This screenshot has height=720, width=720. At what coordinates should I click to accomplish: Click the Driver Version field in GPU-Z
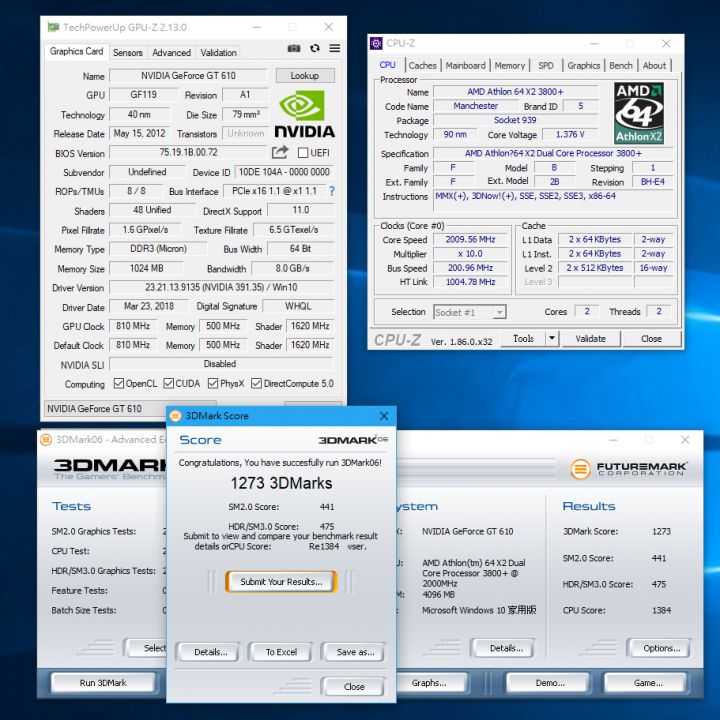click(221, 287)
